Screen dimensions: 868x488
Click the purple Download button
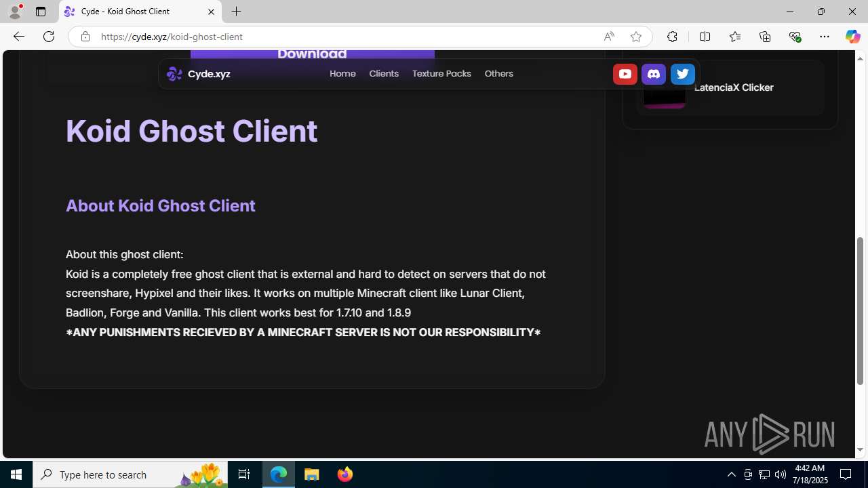pos(312,54)
